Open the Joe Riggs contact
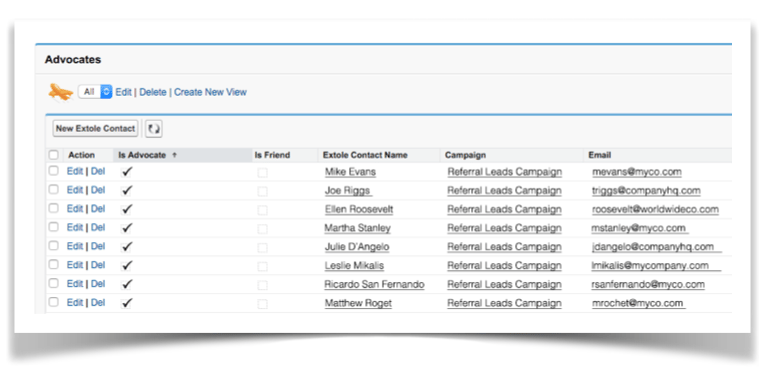Viewport: 763px width, 371px height. 347,191
